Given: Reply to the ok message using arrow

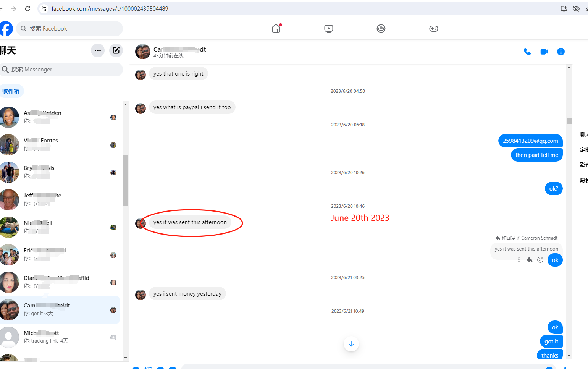Looking at the screenshot, I should (x=530, y=260).
